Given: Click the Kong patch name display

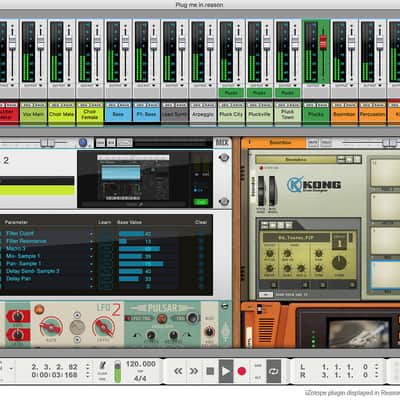Looking at the screenshot, I should tap(296, 160).
